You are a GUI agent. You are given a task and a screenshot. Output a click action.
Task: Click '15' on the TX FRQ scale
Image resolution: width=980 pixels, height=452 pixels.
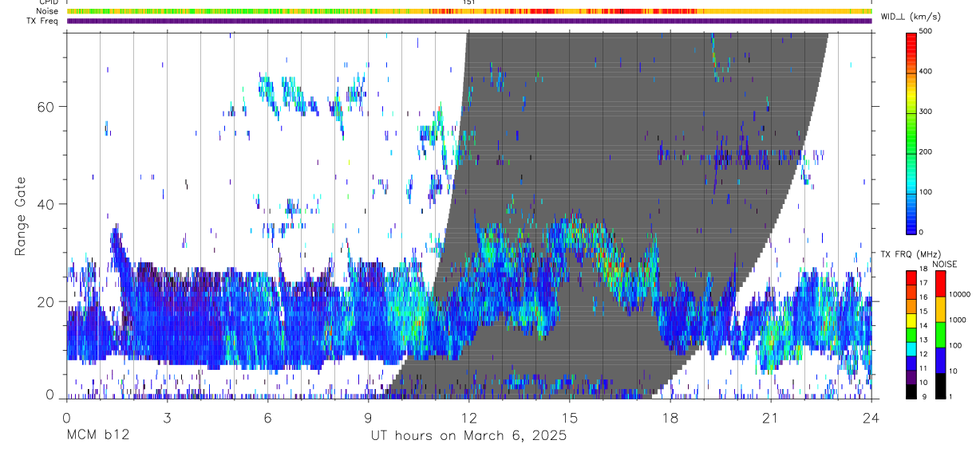(x=923, y=312)
